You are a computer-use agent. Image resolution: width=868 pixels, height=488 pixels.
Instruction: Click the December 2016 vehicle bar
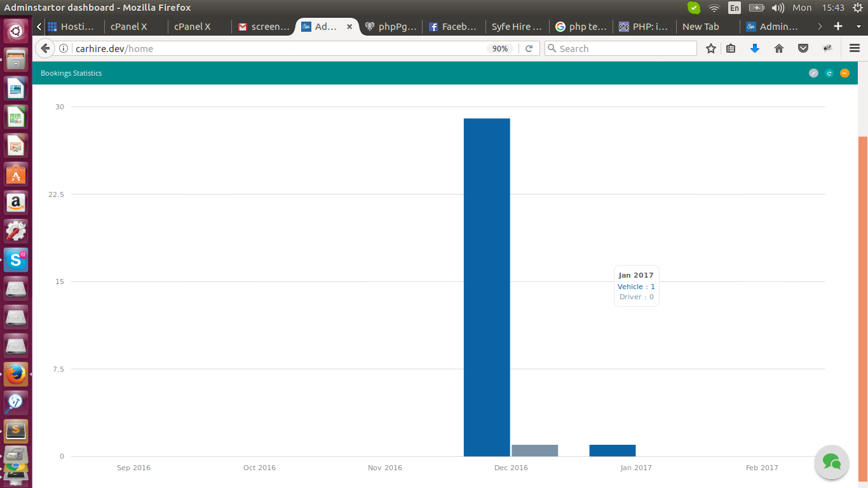[487, 287]
